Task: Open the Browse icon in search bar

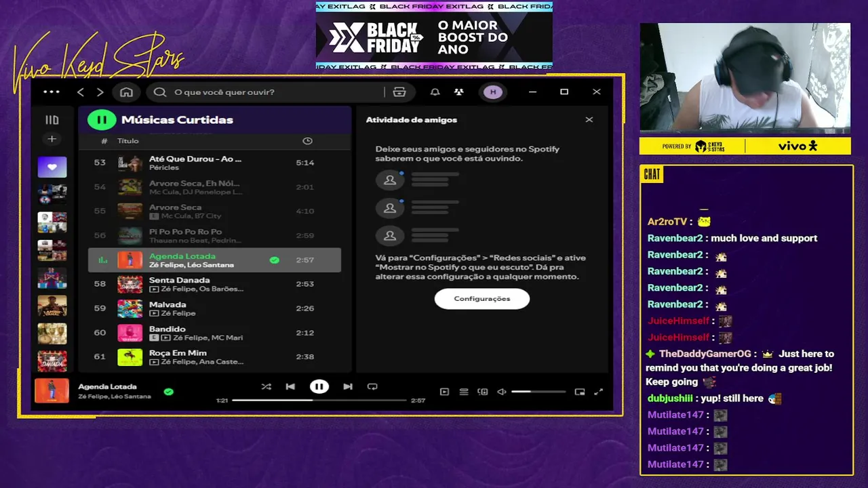Action: tap(399, 92)
